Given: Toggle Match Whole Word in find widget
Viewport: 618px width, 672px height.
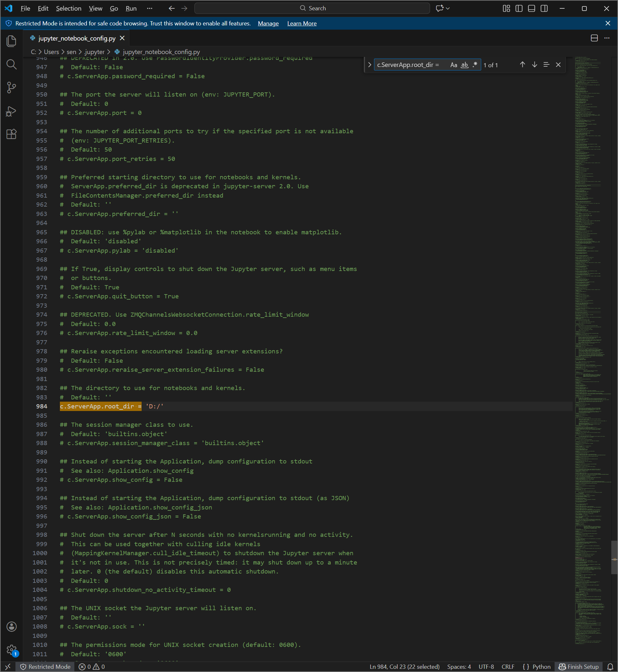Looking at the screenshot, I should point(464,65).
